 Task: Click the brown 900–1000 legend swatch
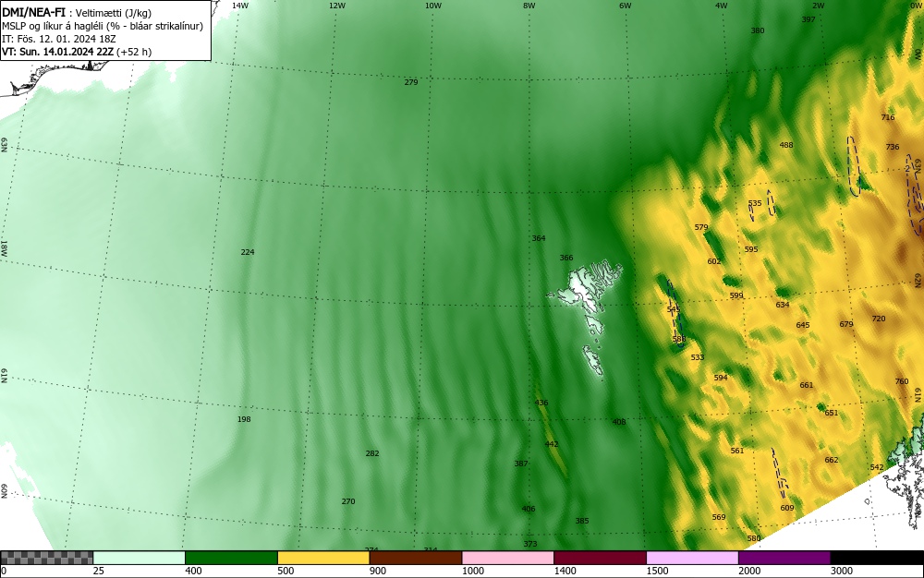[416, 558]
